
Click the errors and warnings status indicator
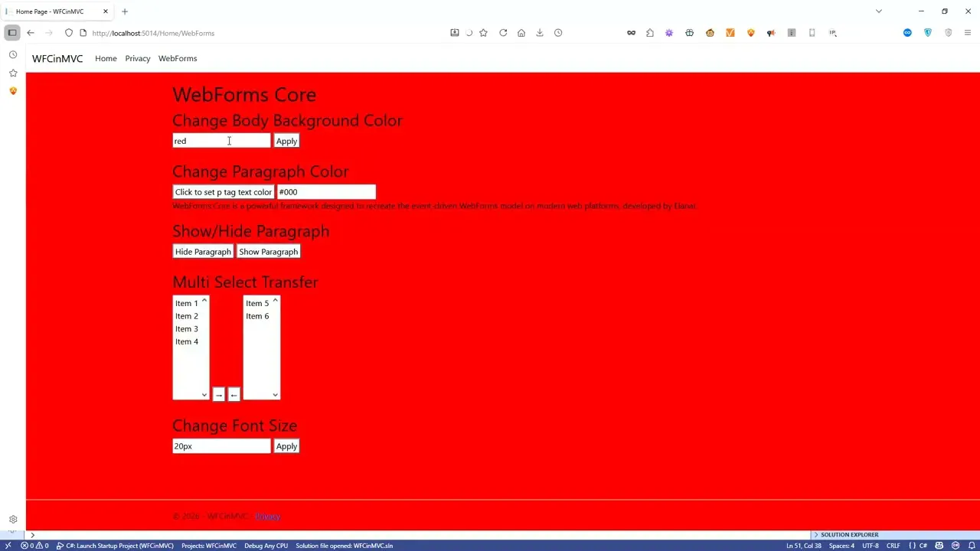click(x=35, y=546)
